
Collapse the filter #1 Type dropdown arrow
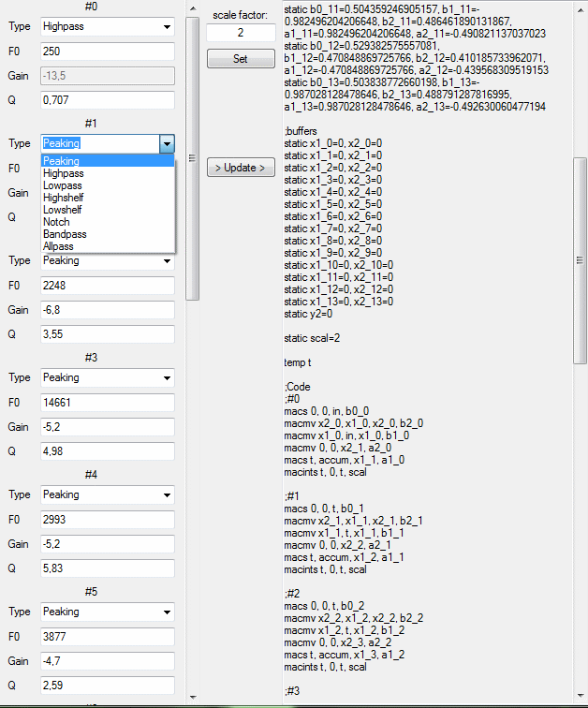[167, 144]
